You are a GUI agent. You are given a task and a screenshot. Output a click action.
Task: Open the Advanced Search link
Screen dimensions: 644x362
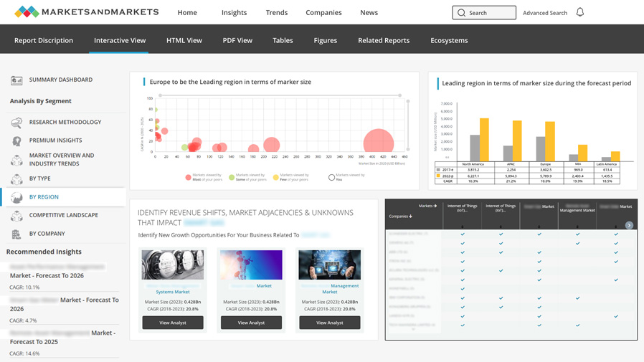point(544,13)
